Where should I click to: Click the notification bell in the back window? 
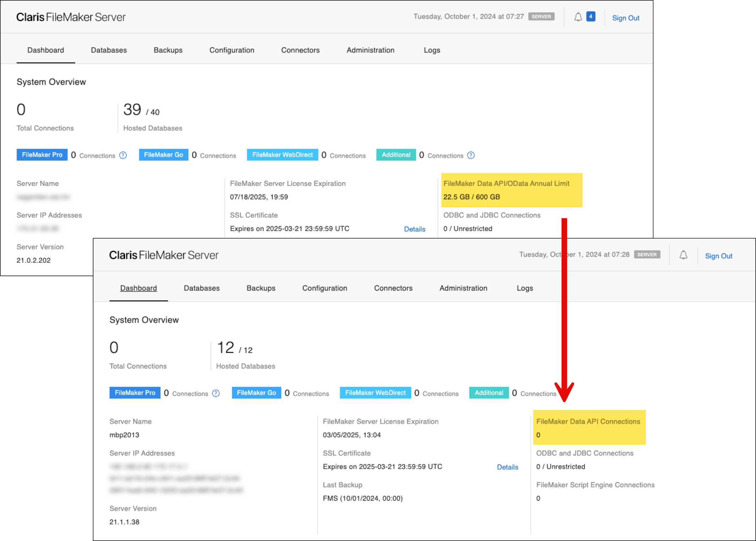(578, 17)
